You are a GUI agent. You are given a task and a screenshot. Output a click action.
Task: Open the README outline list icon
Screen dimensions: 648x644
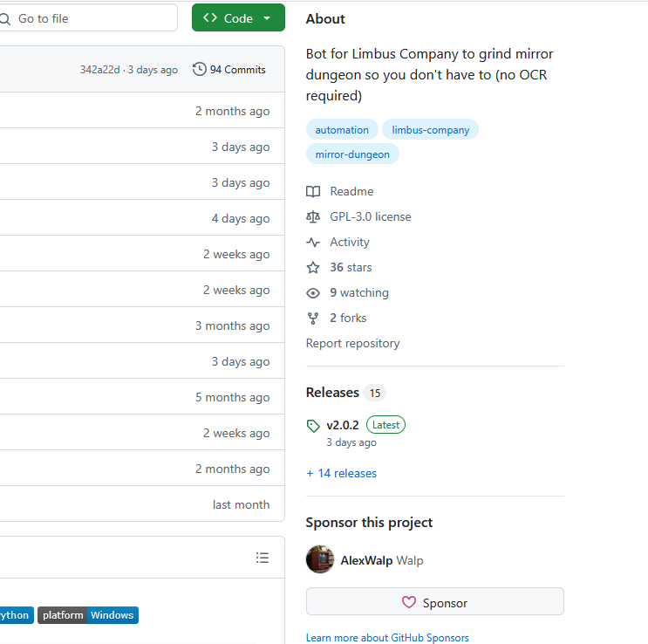coord(263,558)
